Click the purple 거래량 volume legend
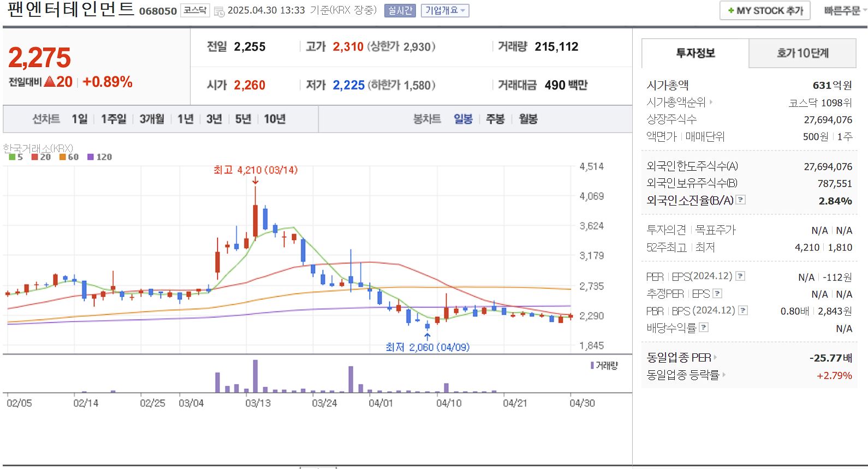The width and height of the screenshot is (868, 469). tap(604, 365)
